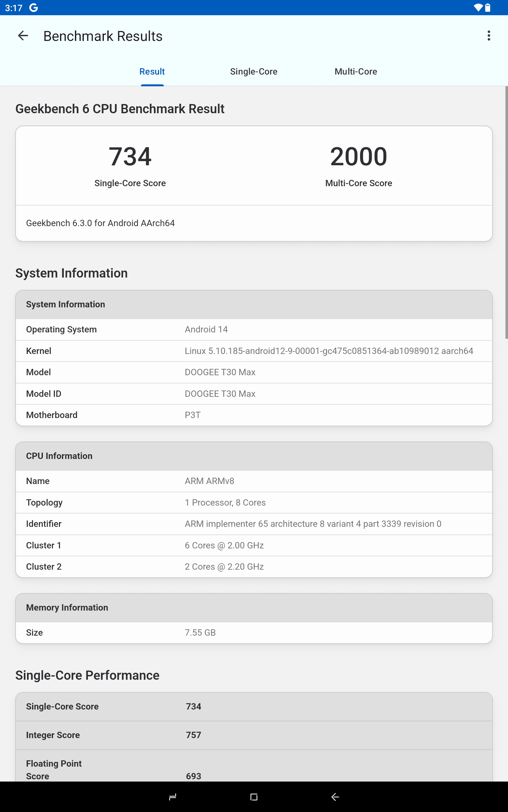This screenshot has width=508, height=812.
Task: Tap Geekbench 6.3.0 for Android AArch64 text
Action: 100,223
